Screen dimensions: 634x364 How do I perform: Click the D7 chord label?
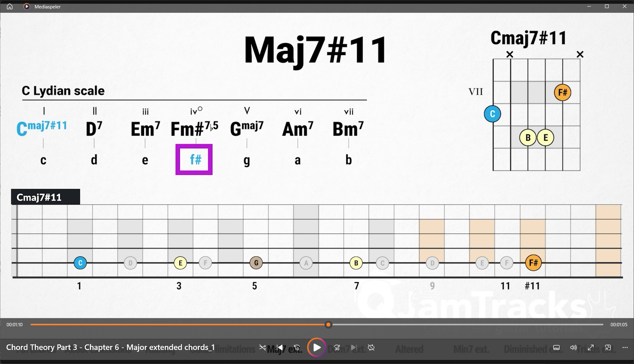94,129
